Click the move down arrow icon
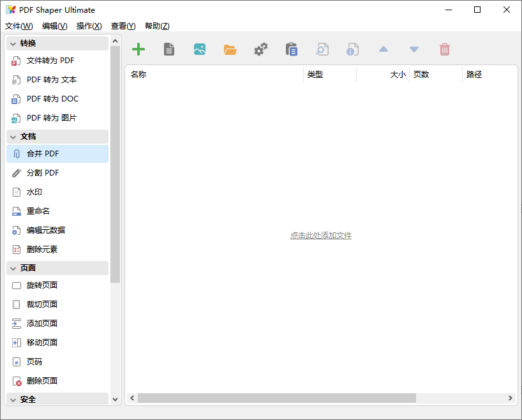Viewport: 522px width, 420px height. tap(414, 49)
